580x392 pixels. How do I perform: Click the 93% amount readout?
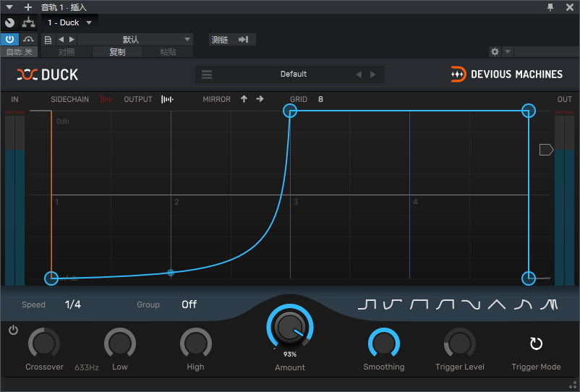tap(290, 354)
